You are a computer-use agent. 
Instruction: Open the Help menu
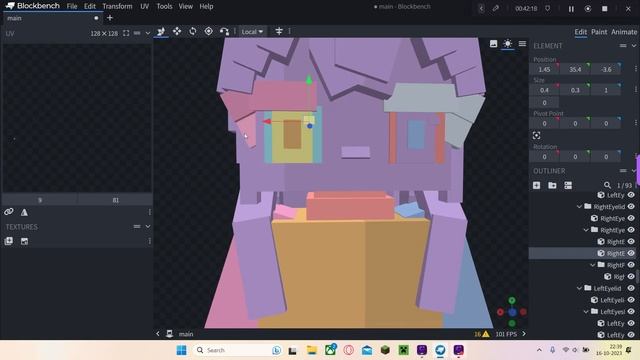(206, 7)
